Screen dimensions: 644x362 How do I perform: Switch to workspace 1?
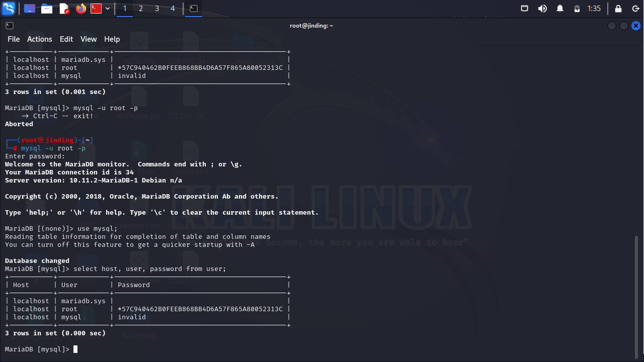(x=125, y=9)
